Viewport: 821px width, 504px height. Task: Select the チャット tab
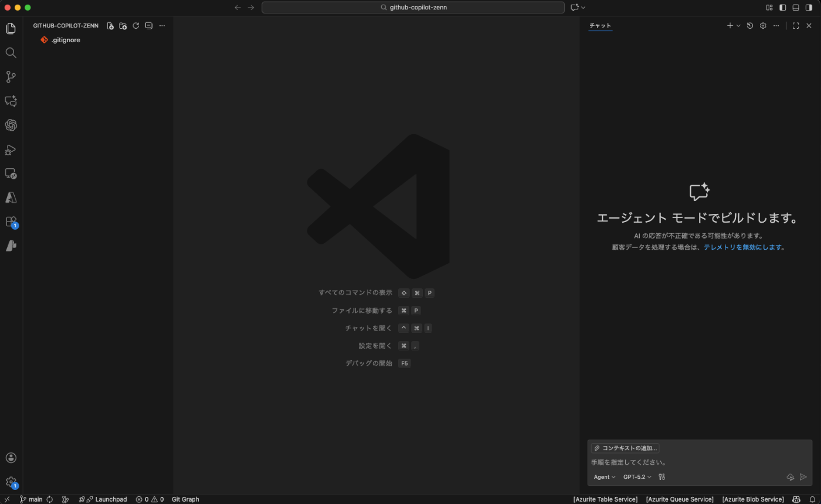tap(600, 26)
